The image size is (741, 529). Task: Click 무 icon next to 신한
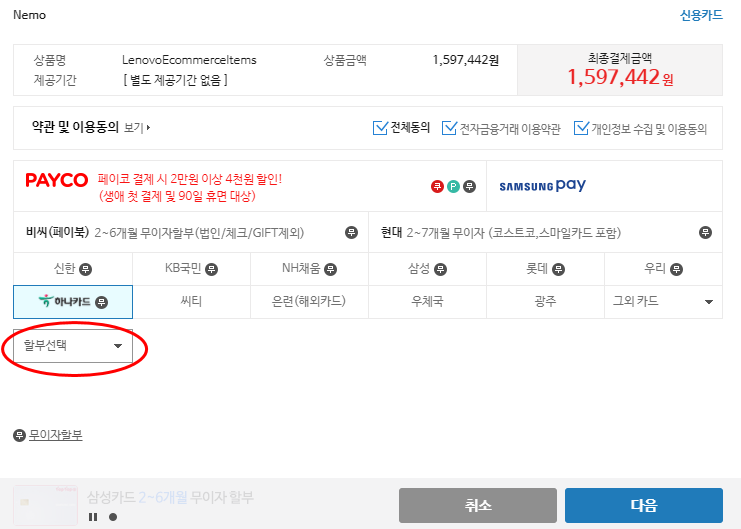pyautogui.click(x=86, y=269)
